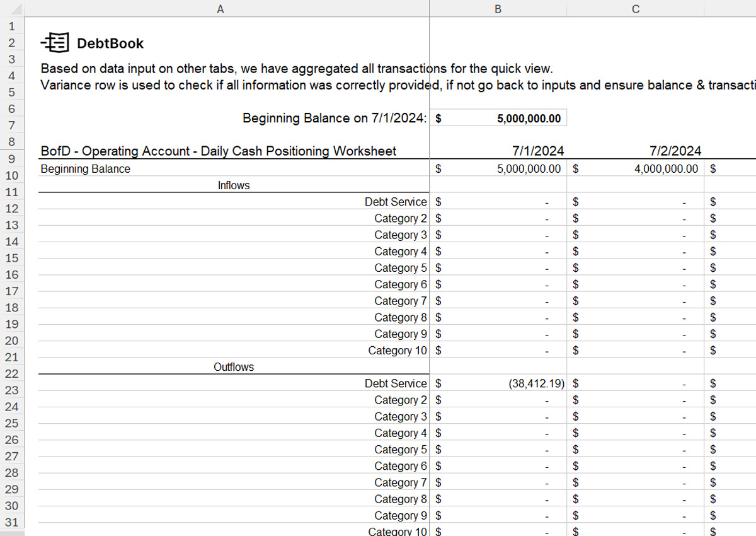
Task: Select the Beginning Balance on 7/1/2024 input cell
Action: 498,117
